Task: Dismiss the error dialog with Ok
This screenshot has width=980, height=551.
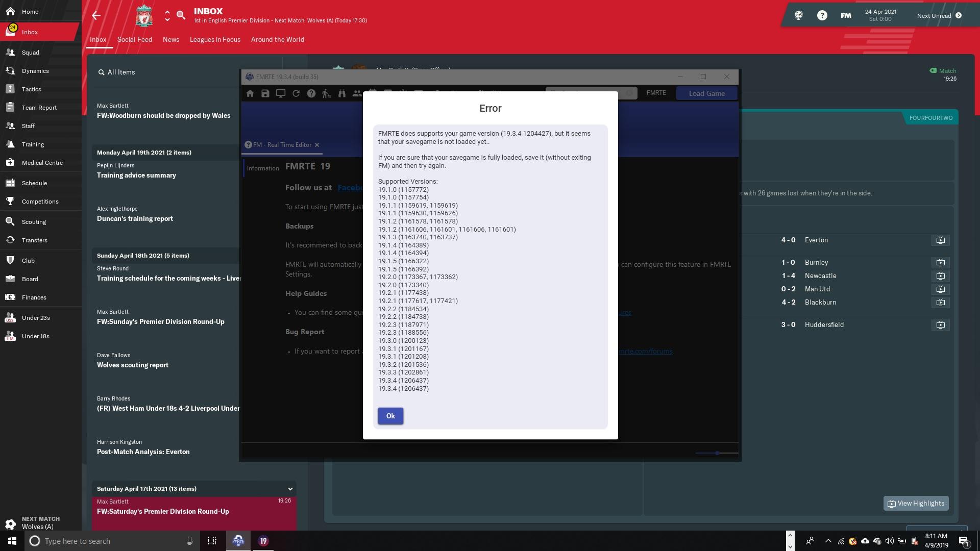Action: pyautogui.click(x=390, y=416)
